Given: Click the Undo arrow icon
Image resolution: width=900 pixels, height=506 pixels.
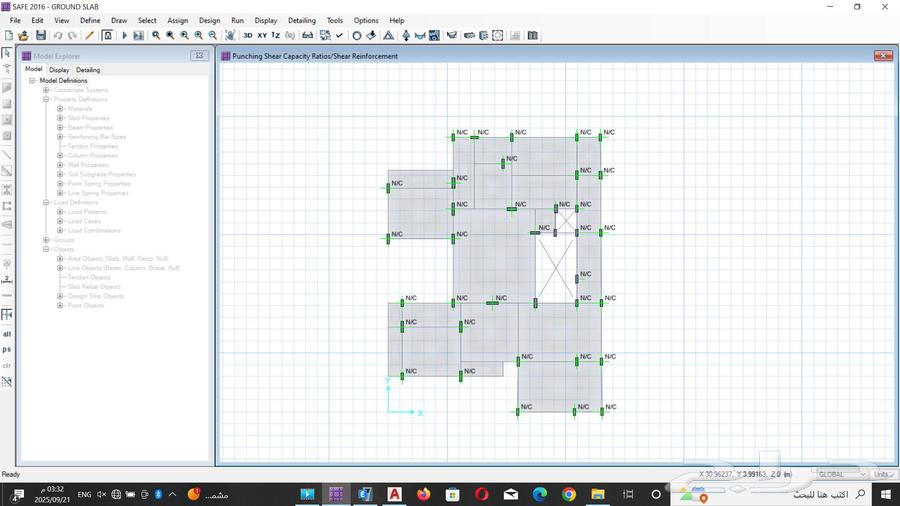Looking at the screenshot, I should coord(58,35).
